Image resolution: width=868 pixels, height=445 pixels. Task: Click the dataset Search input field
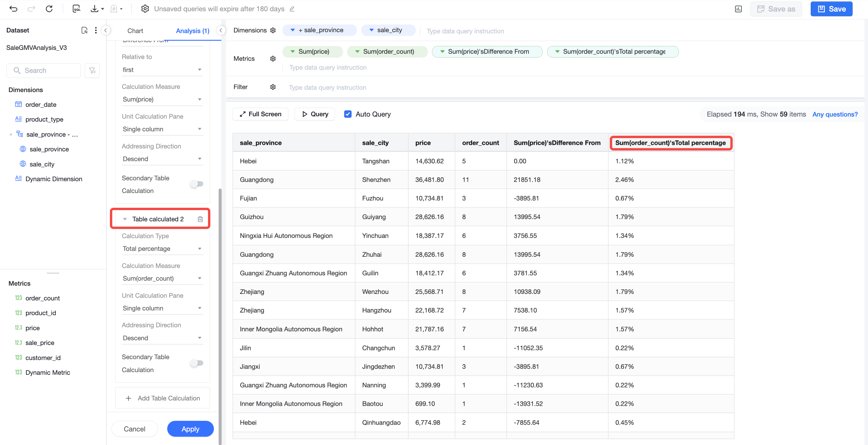point(43,71)
